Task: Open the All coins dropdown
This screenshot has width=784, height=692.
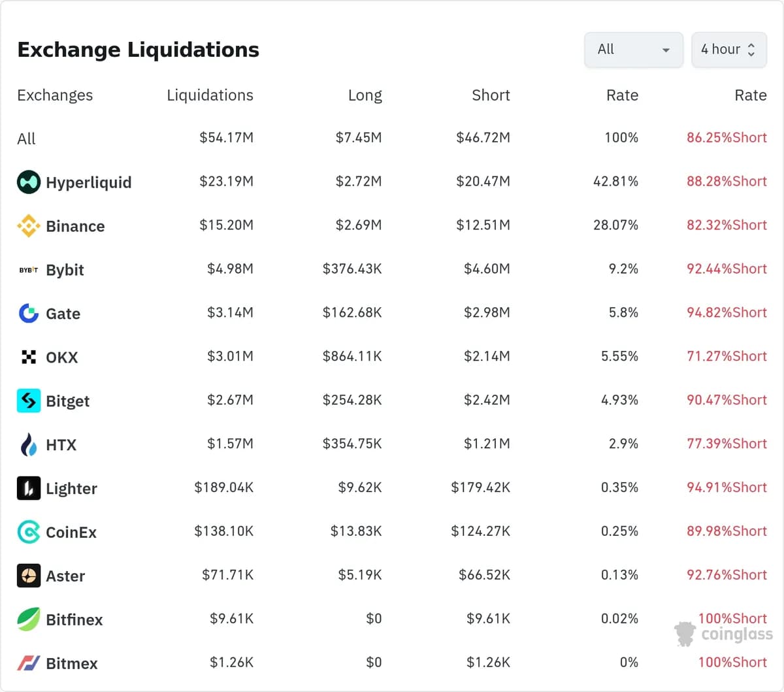Action: (x=634, y=50)
